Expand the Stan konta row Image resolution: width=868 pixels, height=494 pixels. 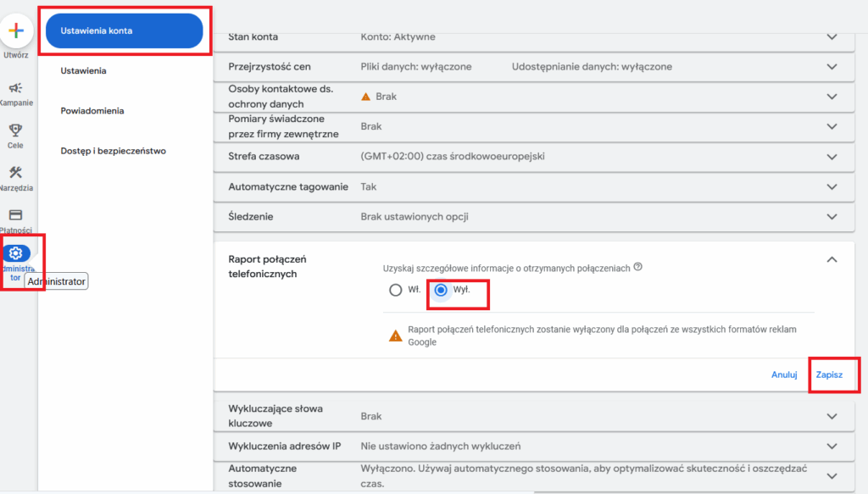click(x=832, y=37)
